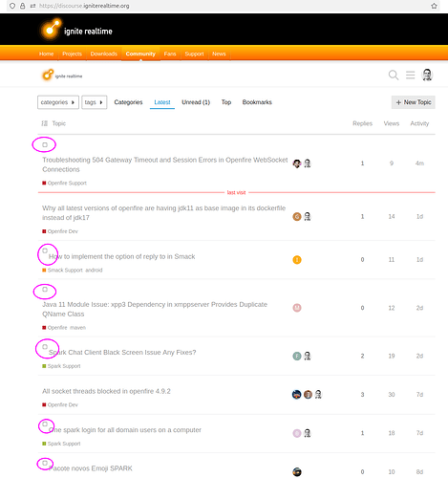Click second avatar on Spark Black Screen topic
Image resolution: width=448 pixels, height=478 pixels.
pyautogui.click(x=308, y=356)
